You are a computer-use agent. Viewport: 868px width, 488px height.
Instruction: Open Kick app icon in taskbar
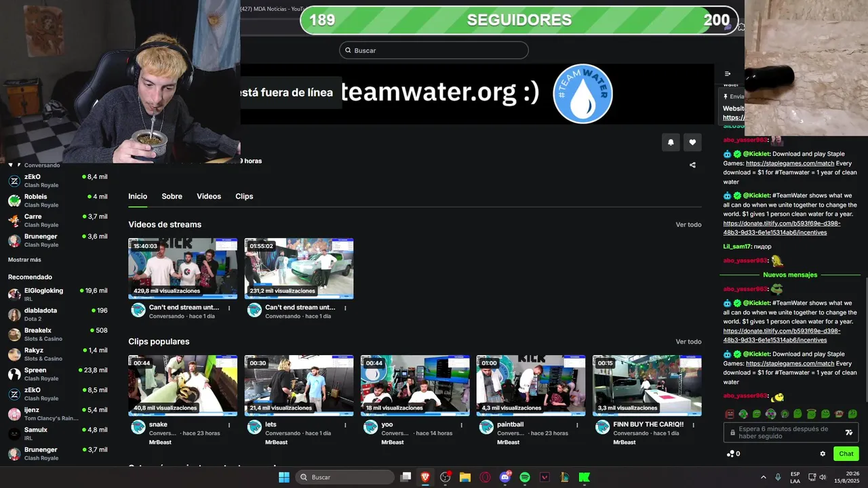click(x=584, y=477)
